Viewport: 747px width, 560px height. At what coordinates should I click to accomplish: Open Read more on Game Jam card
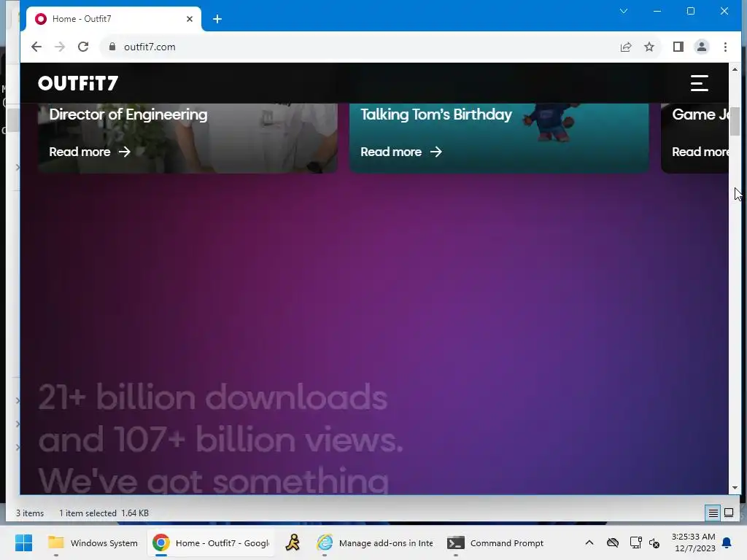(700, 152)
